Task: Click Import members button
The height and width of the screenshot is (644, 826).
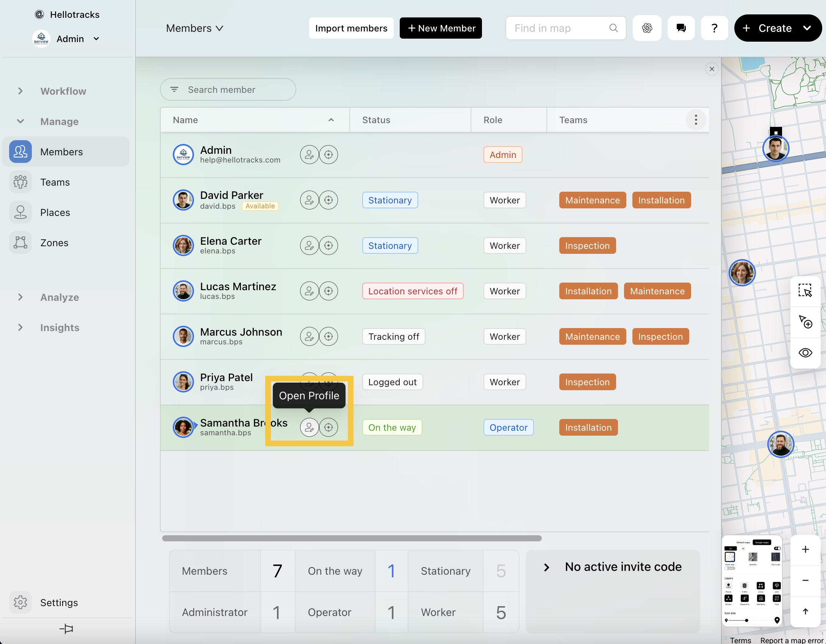Action: (x=351, y=28)
